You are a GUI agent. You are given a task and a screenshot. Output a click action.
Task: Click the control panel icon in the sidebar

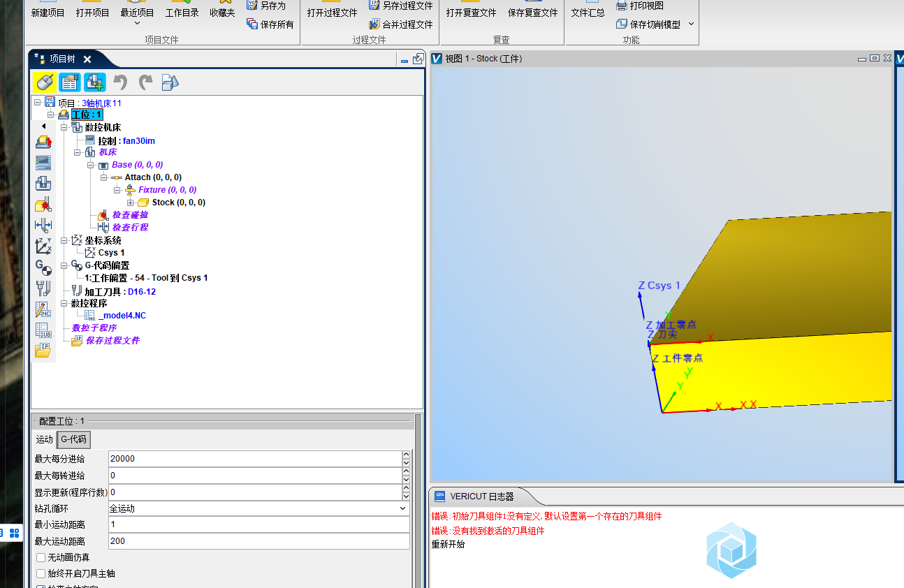pyautogui.click(x=43, y=163)
